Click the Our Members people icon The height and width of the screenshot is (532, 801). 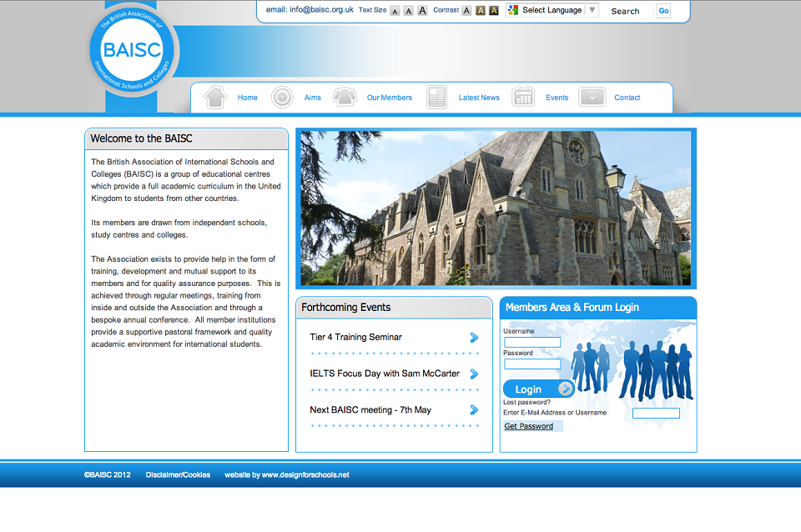click(x=345, y=97)
